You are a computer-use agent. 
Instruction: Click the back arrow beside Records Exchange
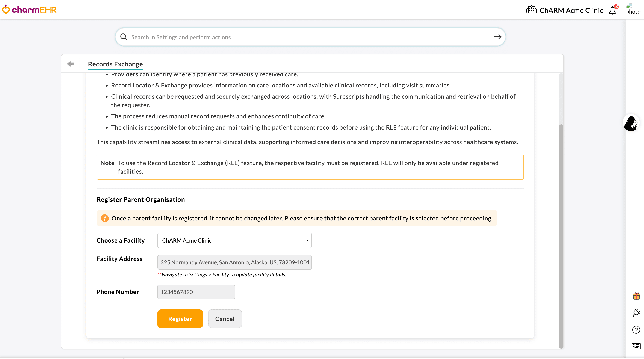point(70,64)
